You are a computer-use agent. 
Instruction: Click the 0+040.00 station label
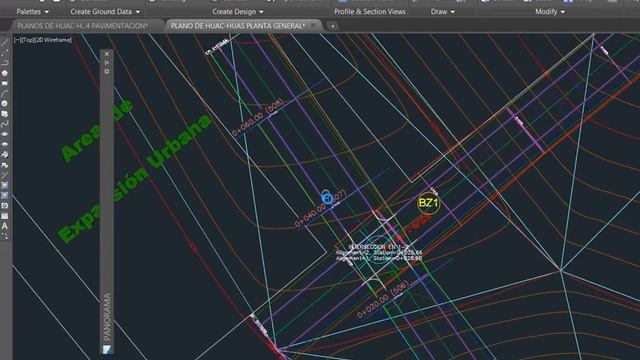tap(320, 208)
